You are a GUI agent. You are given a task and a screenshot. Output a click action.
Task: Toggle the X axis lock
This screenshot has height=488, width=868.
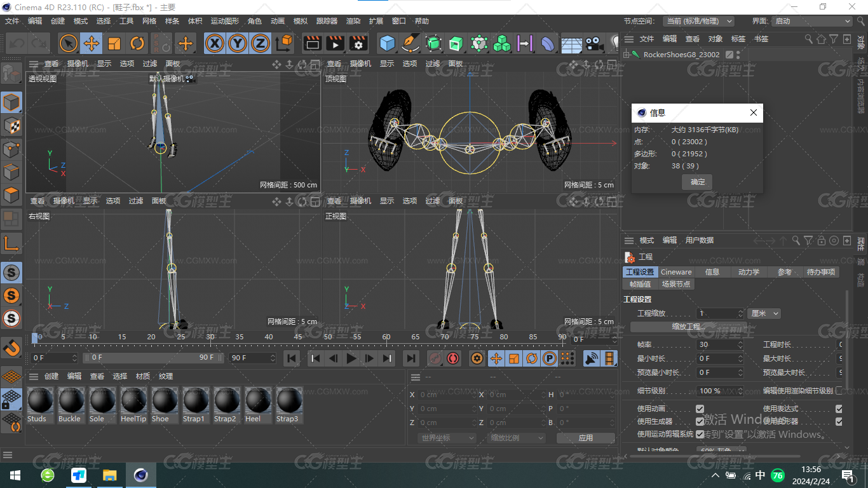pyautogui.click(x=215, y=43)
